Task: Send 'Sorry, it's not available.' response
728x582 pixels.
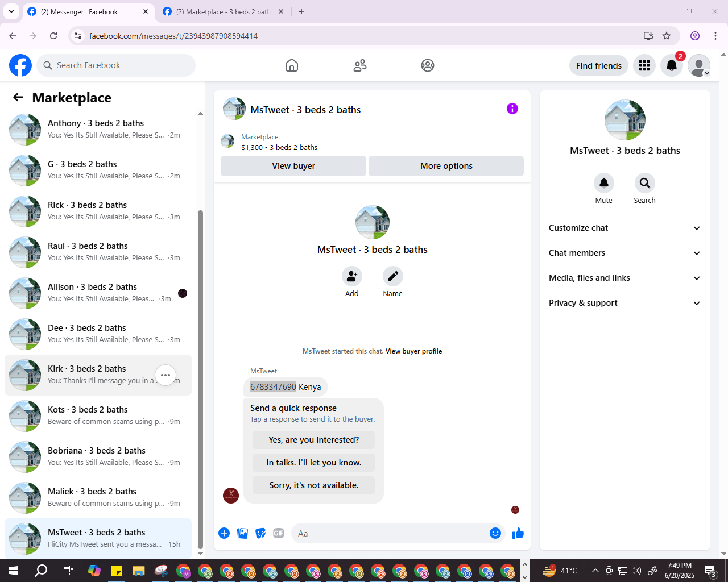Action: (x=314, y=485)
